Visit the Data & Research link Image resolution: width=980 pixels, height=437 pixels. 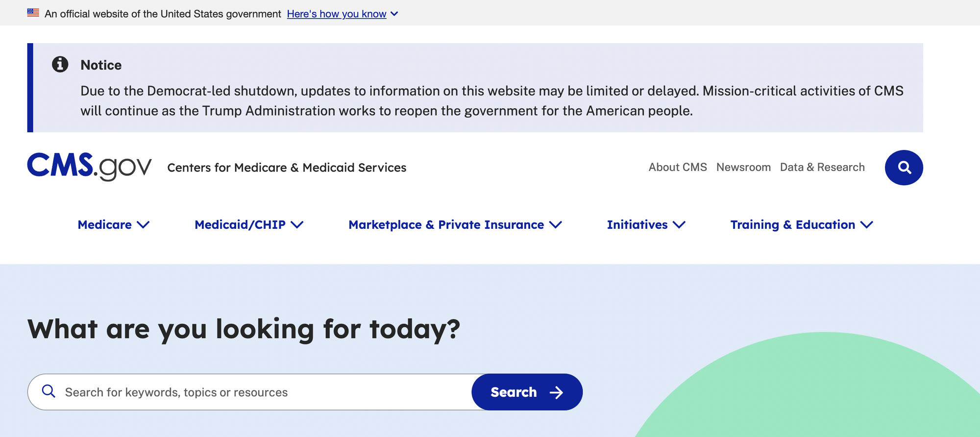click(822, 168)
